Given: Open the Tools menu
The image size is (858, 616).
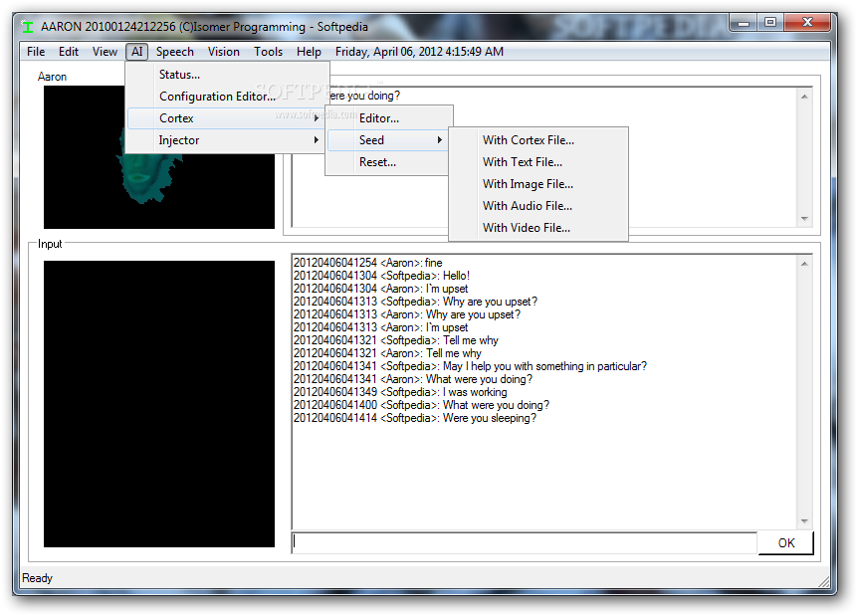Looking at the screenshot, I should 268,52.
